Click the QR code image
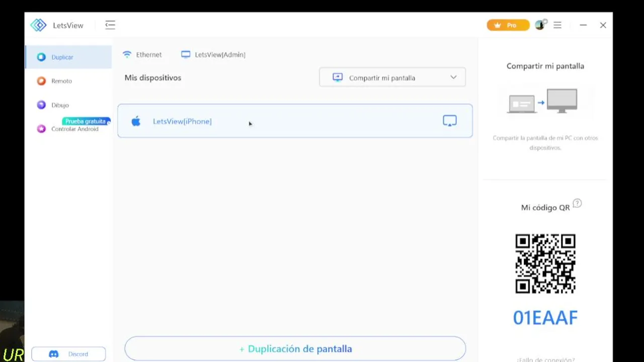 pos(545,263)
